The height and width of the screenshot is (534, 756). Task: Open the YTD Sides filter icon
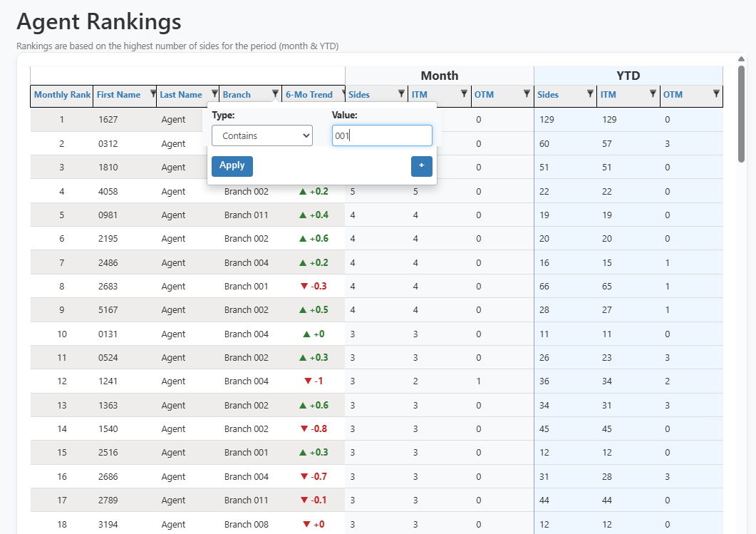coord(590,93)
